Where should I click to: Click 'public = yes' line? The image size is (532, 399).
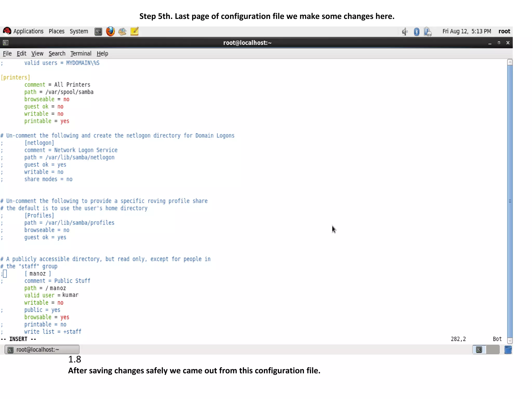[42, 310]
